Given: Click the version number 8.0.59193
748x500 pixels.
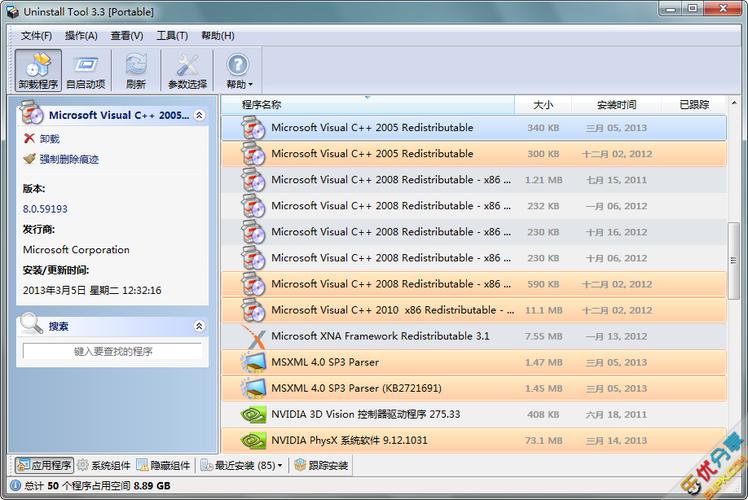Looking at the screenshot, I should click(x=45, y=209).
